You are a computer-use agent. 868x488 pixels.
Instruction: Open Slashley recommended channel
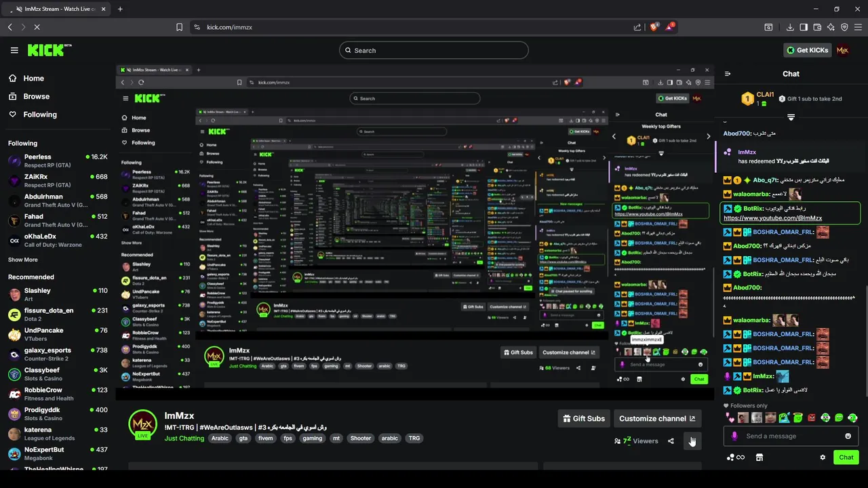point(58,295)
